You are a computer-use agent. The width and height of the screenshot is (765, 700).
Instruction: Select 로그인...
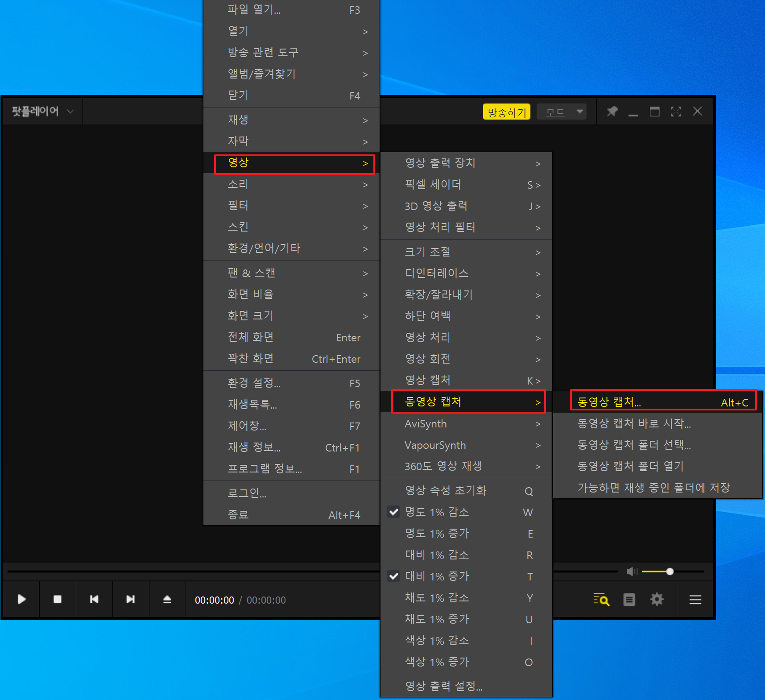[291, 493]
